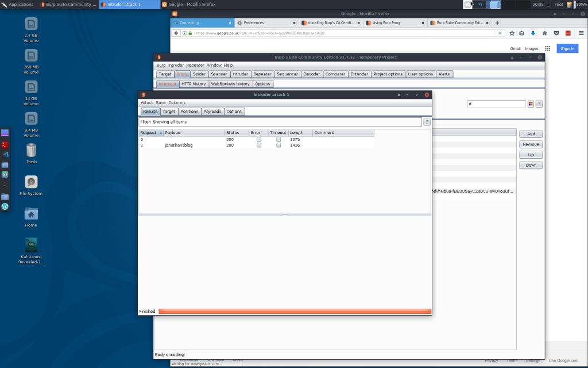Sort results by Request column header
Screen dimensions: 588x368
pos(151,133)
